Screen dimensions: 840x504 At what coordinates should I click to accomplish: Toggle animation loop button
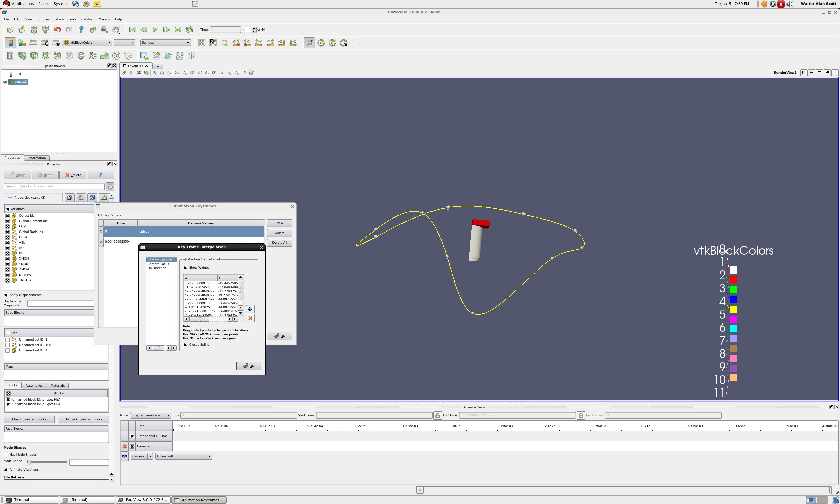[189, 30]
